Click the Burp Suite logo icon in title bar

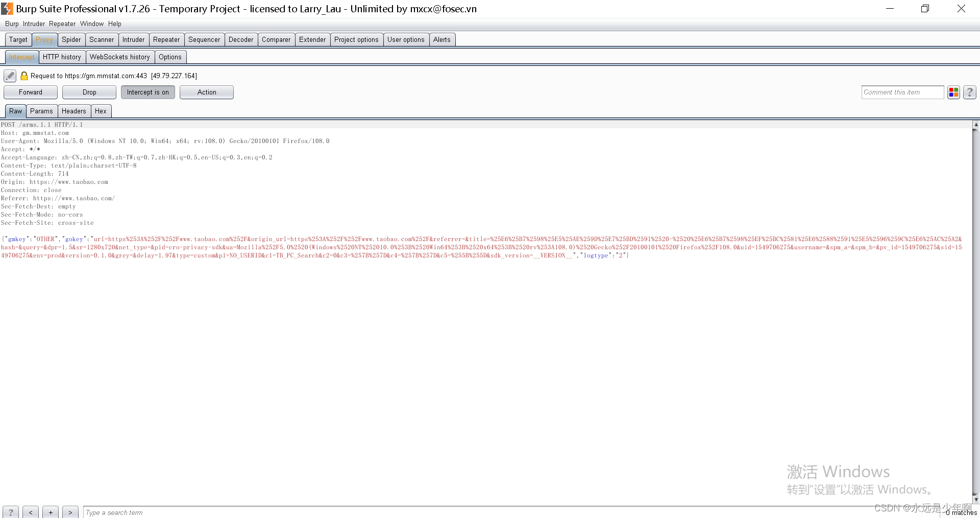[x=7, y=9]
